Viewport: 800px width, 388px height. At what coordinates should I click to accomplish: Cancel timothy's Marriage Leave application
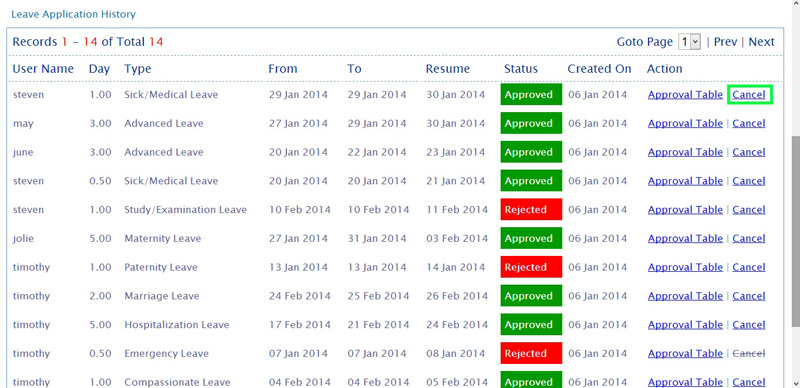click(749, 296)
